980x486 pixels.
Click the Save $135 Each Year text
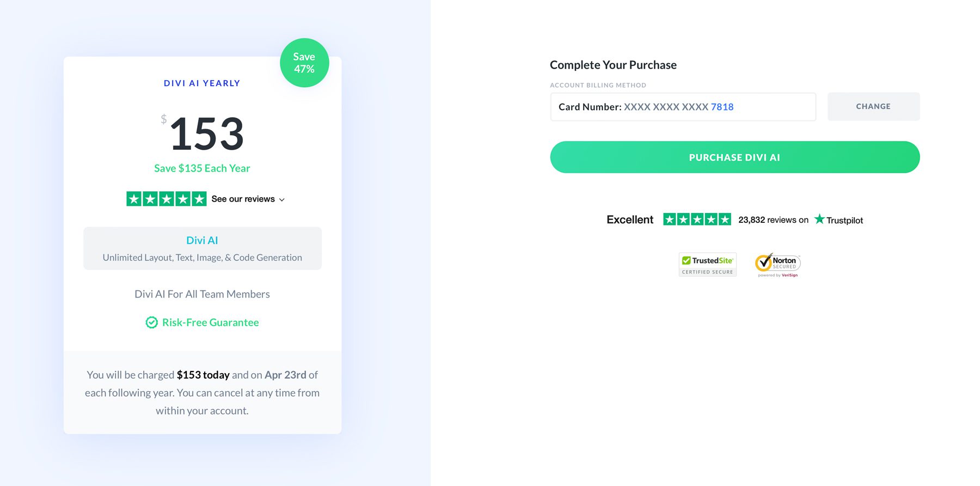[x=202, y=168]
